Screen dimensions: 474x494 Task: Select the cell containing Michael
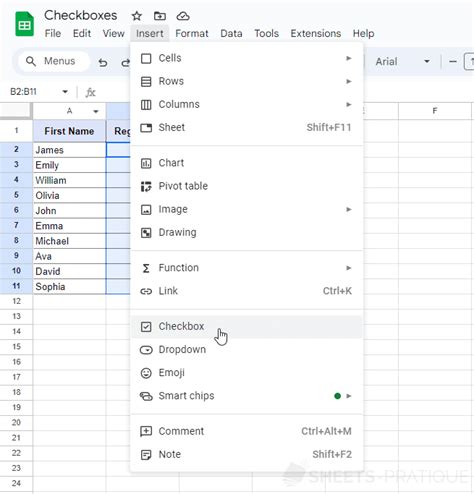click(x=69, y=241)
